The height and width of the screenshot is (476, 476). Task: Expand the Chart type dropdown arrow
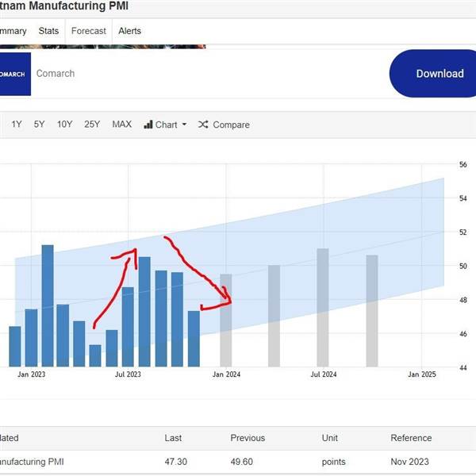184,125
